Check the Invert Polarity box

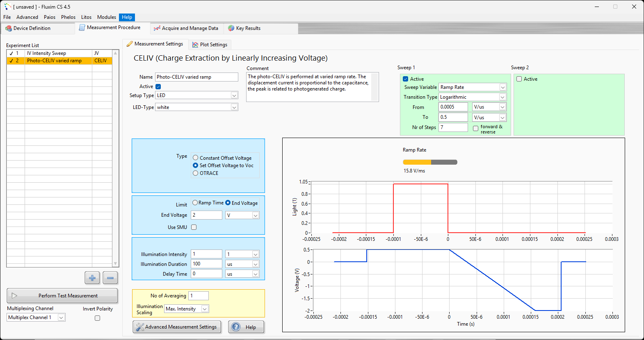[98, 318]
